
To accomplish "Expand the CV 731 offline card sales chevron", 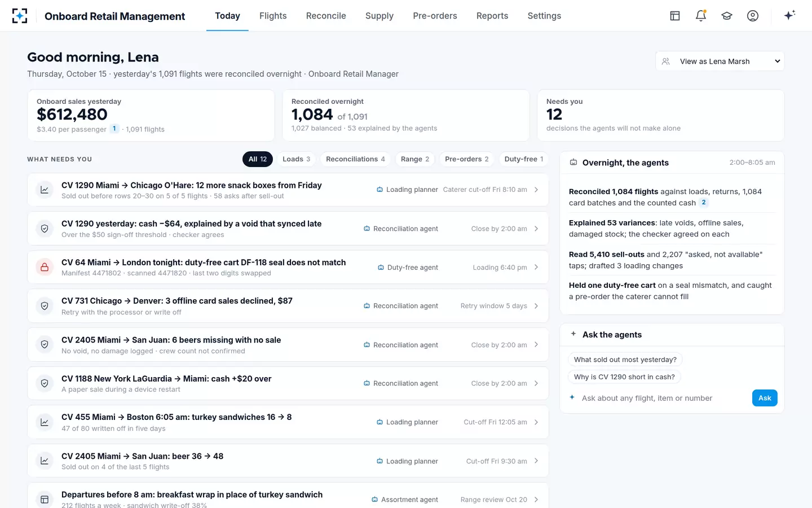I will (x=536, y=306).
